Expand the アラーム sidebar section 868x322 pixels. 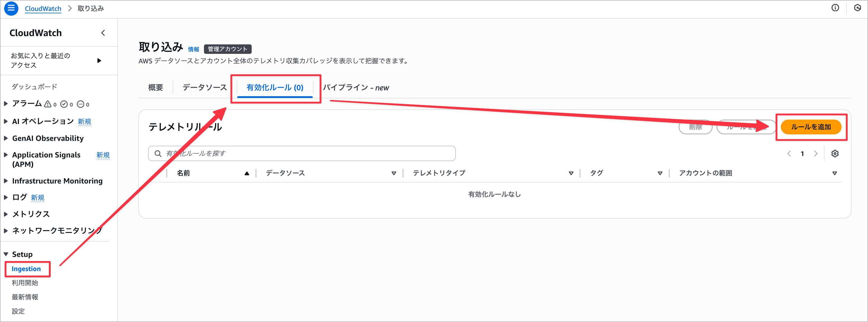coord(6,104)
